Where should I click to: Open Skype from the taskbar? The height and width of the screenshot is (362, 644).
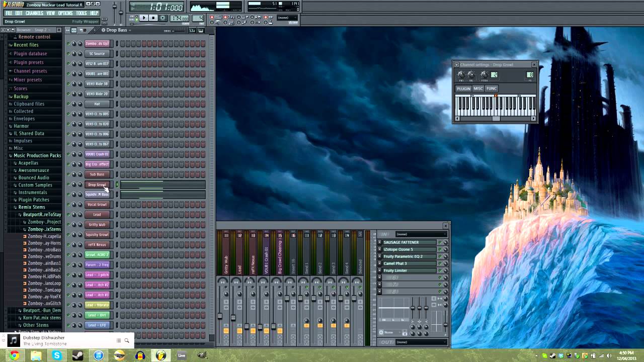tap(57, 355)
